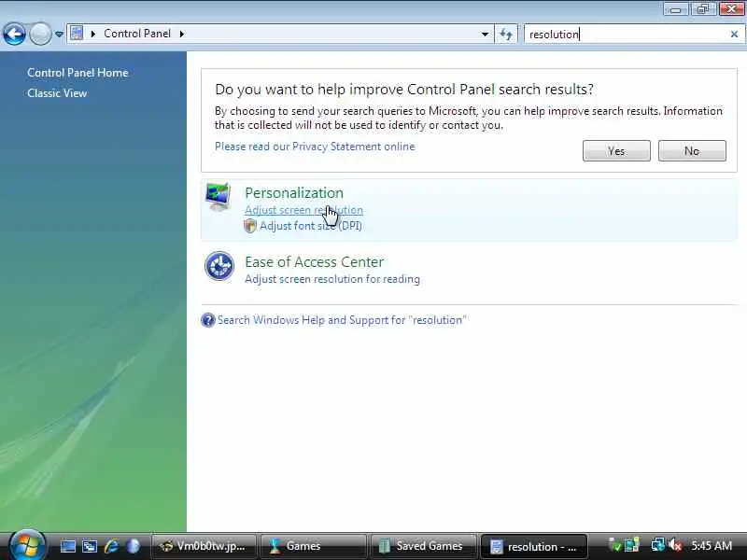The height and width of the screenshot is (560, 747).
Task: Clear the search box with the X
Action: click(x=734, y=35)
